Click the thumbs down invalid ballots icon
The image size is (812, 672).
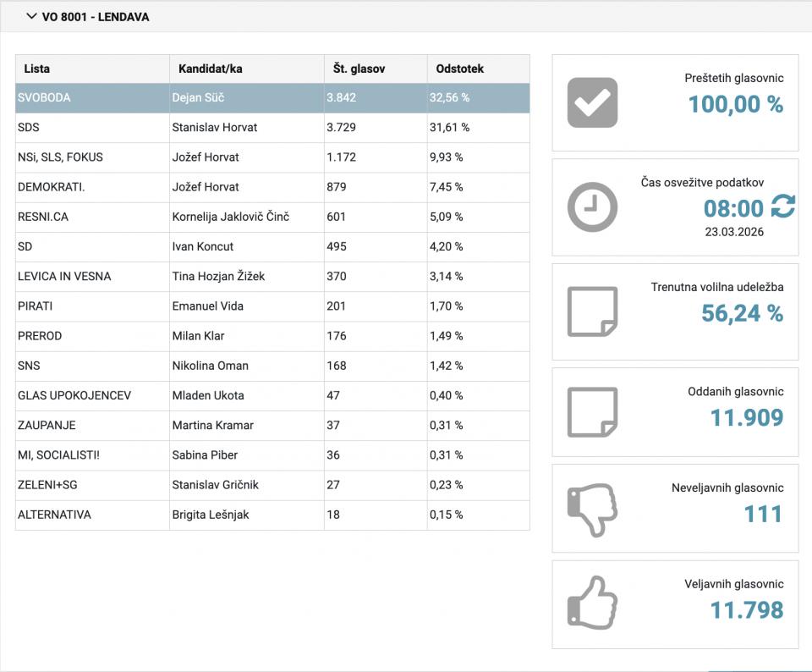[592, 510]
